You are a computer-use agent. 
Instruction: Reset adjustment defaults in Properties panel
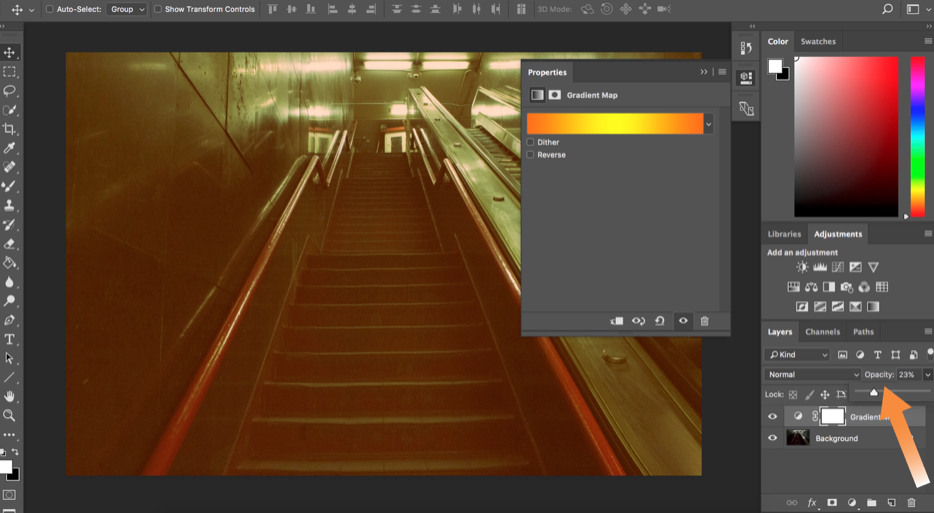[659, 321]
